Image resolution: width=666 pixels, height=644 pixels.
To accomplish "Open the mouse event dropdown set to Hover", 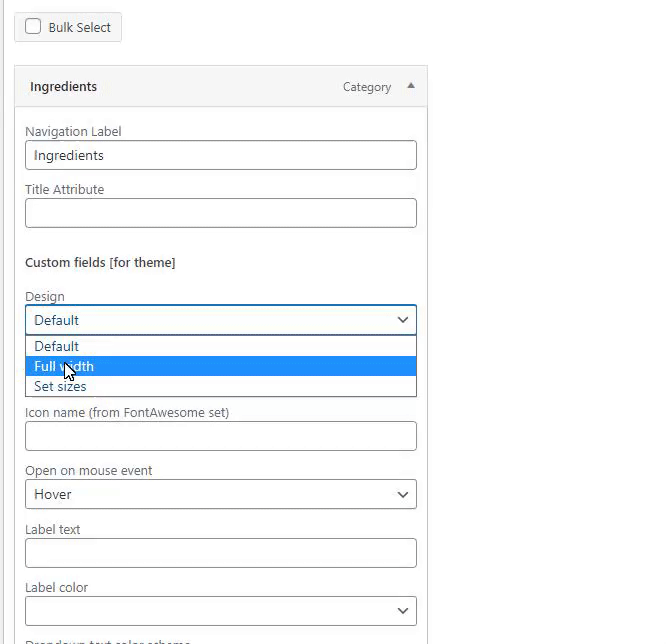I will click(220, 494).
